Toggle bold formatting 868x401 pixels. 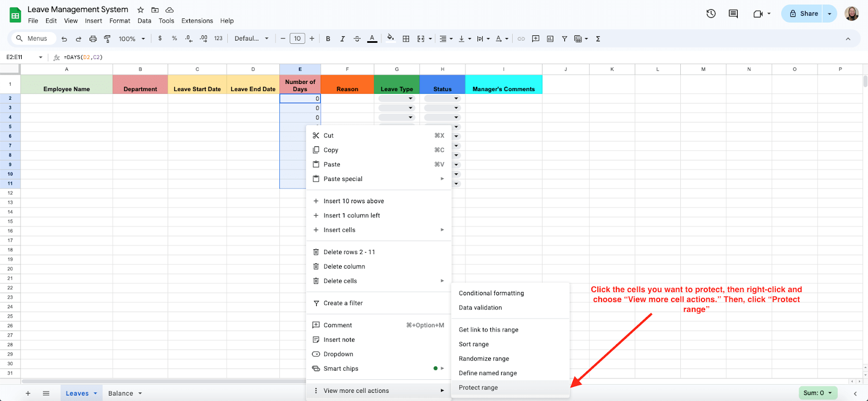[328, 38]
